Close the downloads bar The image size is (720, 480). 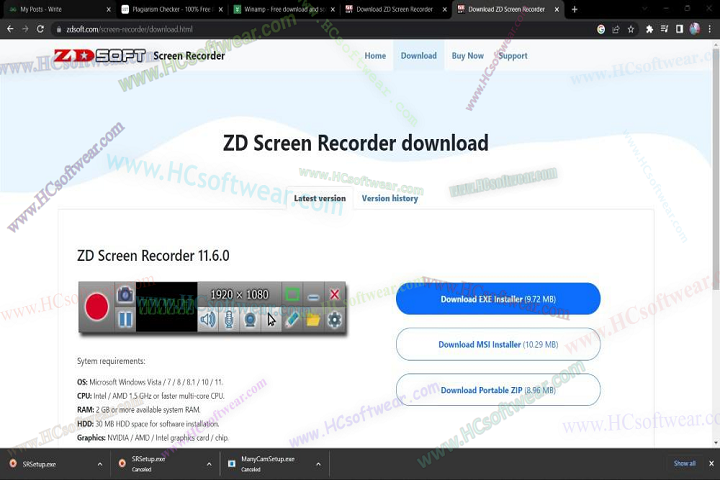click(x=711, y=463)
